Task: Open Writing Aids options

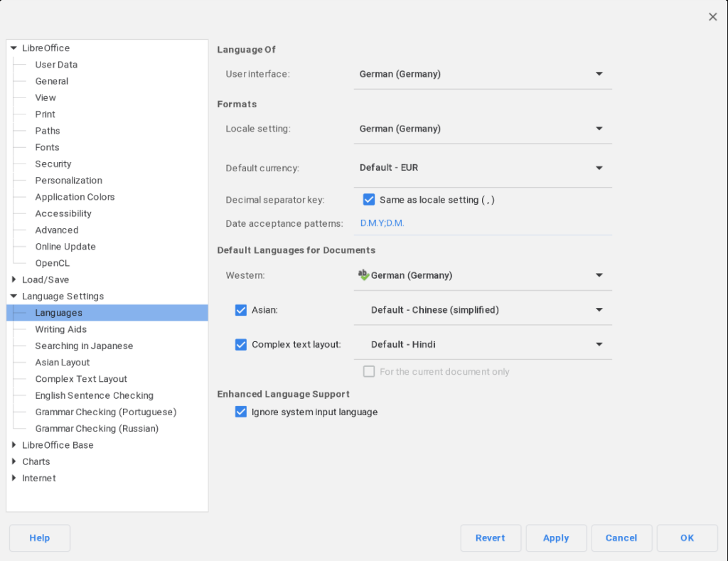Action: click(x=61, y=329)
